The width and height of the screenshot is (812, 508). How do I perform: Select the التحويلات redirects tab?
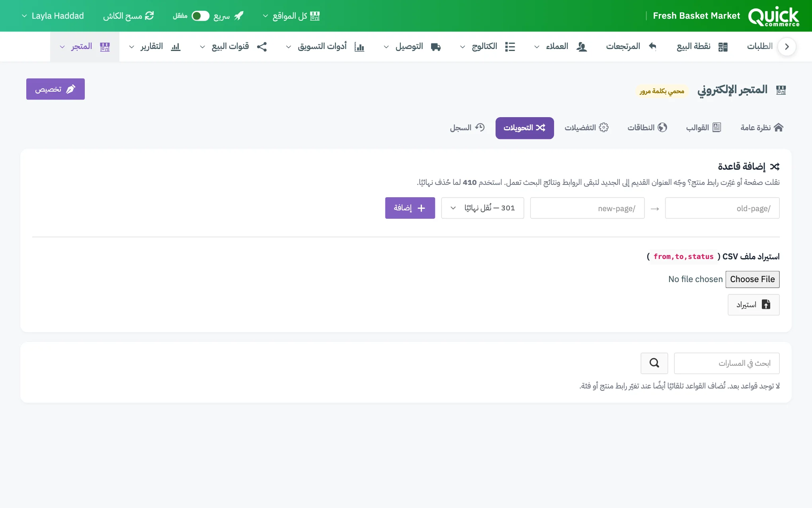tap(525, 128)
